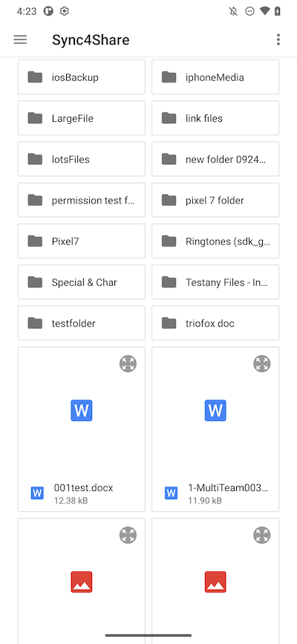
Task: Expand preview of 1-MultiTeam003 document
Action: point(262,364)
